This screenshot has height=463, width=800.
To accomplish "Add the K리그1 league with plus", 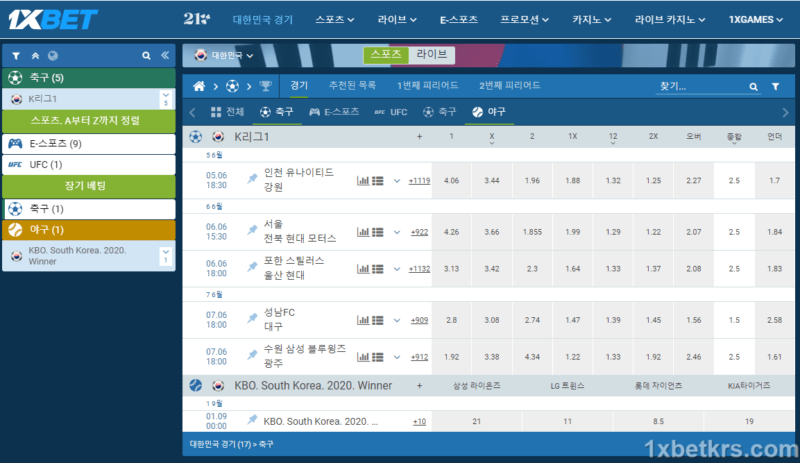I will click(x=419, y=137).
